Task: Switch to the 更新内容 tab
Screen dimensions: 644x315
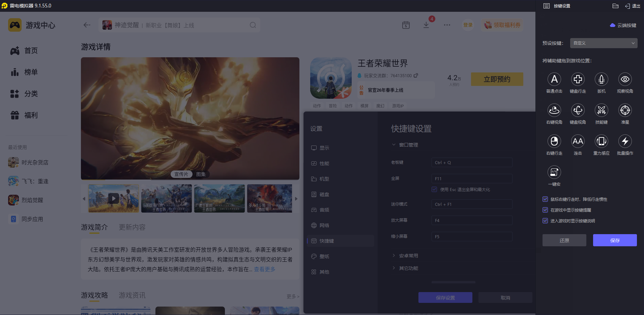Action: point(132,227)
